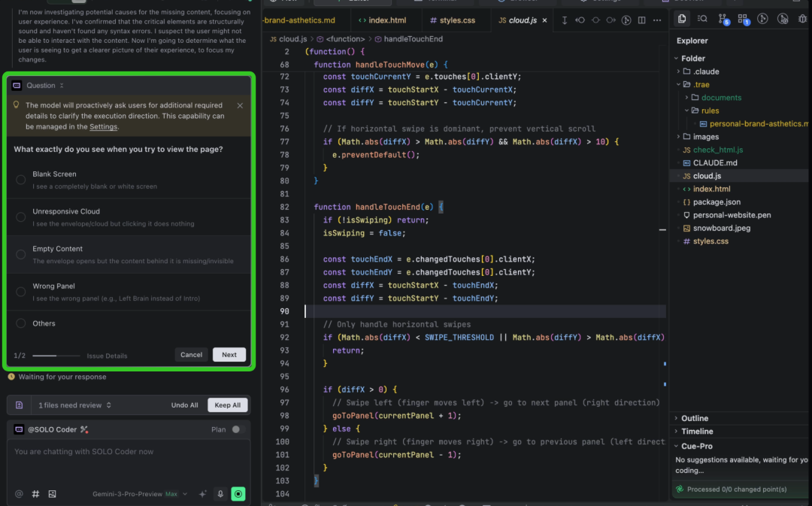Image resolution: width=812 pixels, height=506 pixels.
Task: Click the image attachment icon in chat
Action: coord(53,494)
